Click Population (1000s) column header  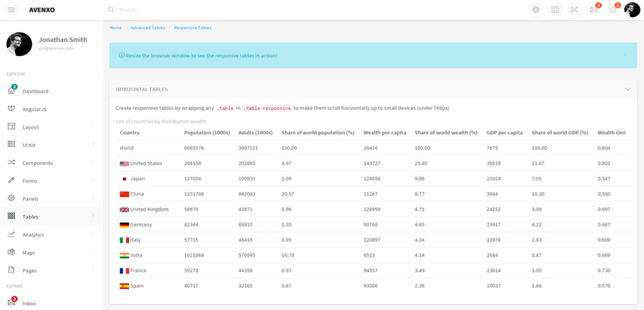(x=207, y=132)
